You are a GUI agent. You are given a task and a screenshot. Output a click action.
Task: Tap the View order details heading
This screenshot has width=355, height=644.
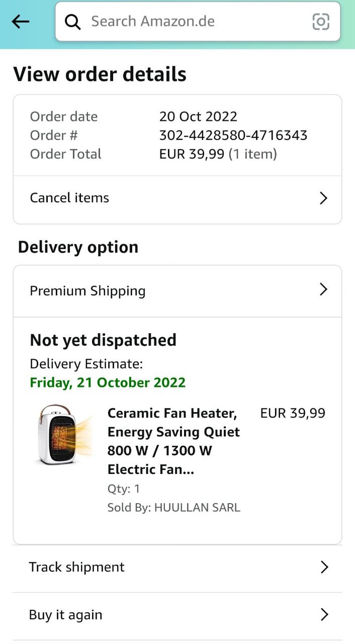click(x=100, y=74)
